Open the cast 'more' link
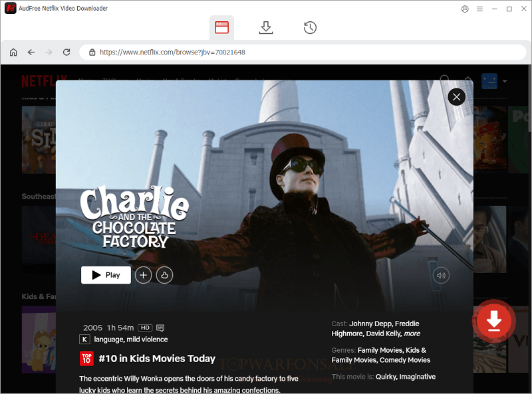Screen dimensions: 532x394 412,334
